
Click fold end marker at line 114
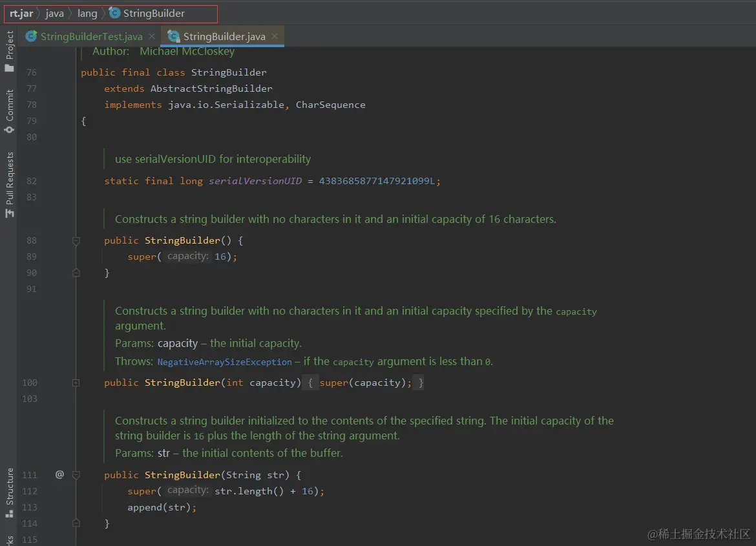pos(76,523)
